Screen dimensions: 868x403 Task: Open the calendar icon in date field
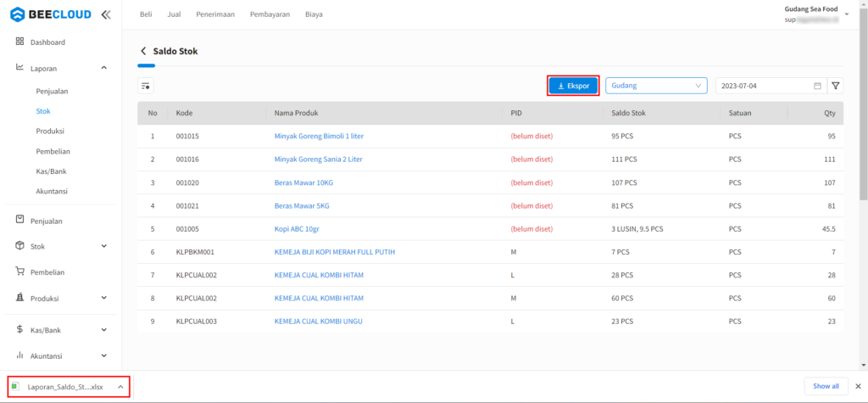point(817,86)
